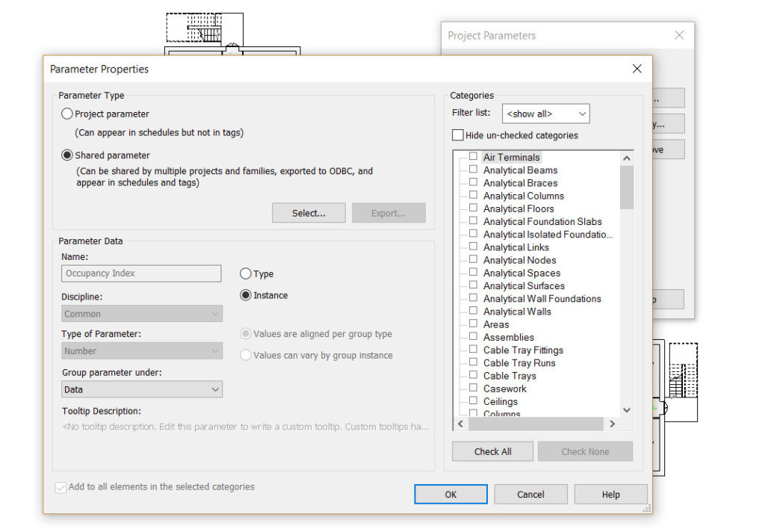Close the Parameter Properties dialog

coord(637,69)
